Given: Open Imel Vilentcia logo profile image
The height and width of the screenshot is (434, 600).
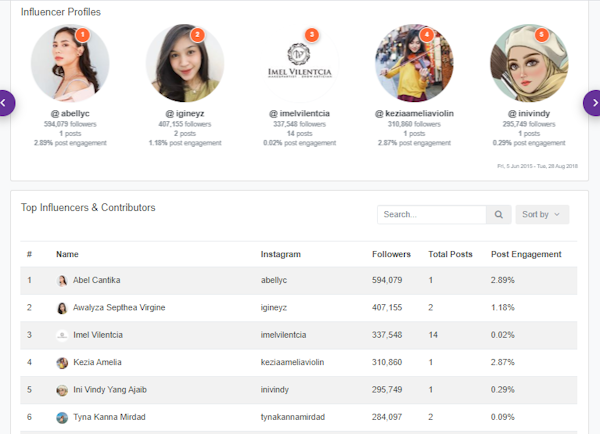Looking at the screenshot, I should (300, 63).
